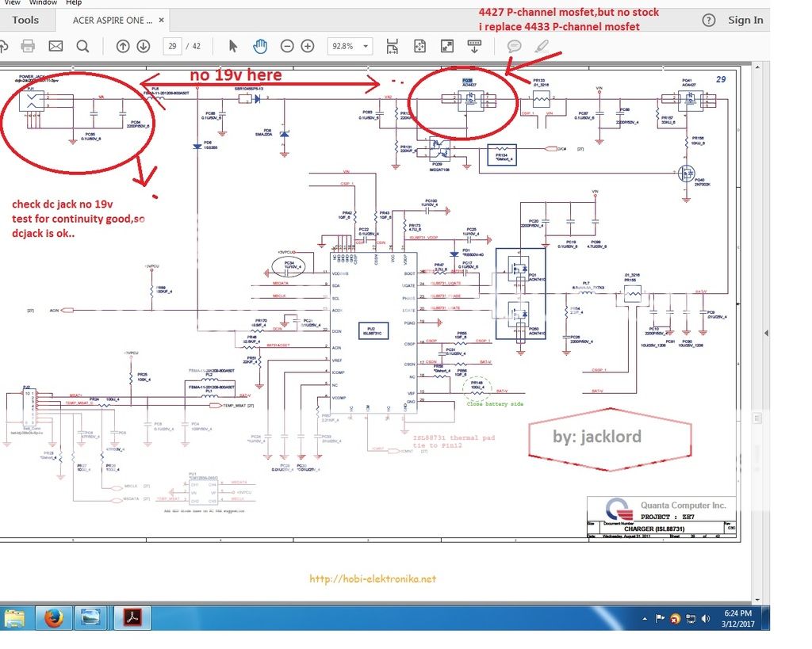Go to previous page with up arrow
The width and height of the screenshot is (812, 649).
click(123, 46)
